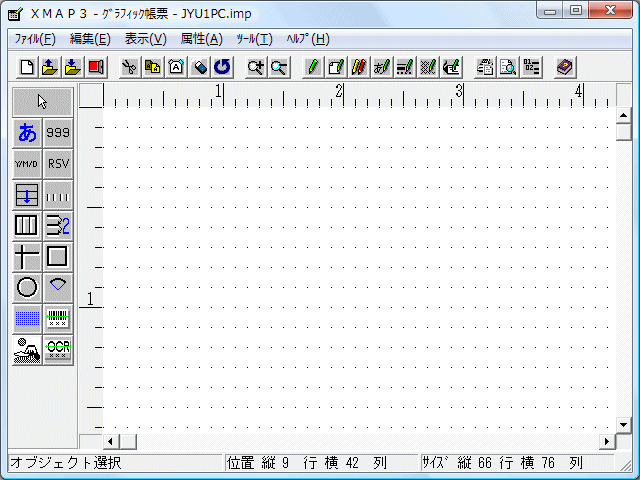Select the circle drawing tool
This screenshot has width=640, height=480.
pyautogui.click(x=27, y=287)
